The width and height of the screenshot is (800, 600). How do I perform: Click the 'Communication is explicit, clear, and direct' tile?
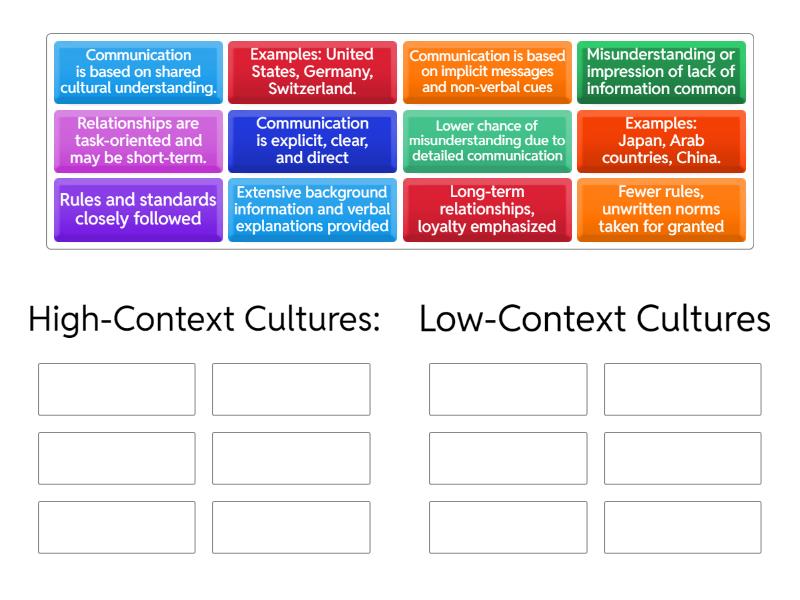pyautogui.click(x=312, y=141)
